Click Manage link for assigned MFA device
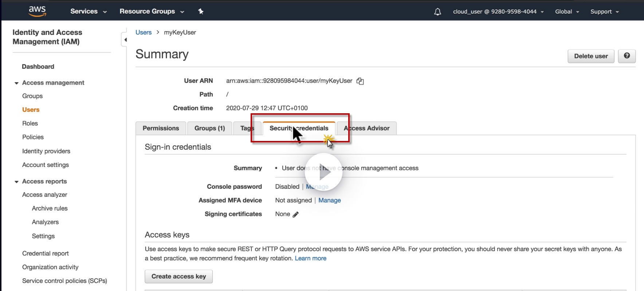This screenshot has width=644, height=291. tap(330, 200)
